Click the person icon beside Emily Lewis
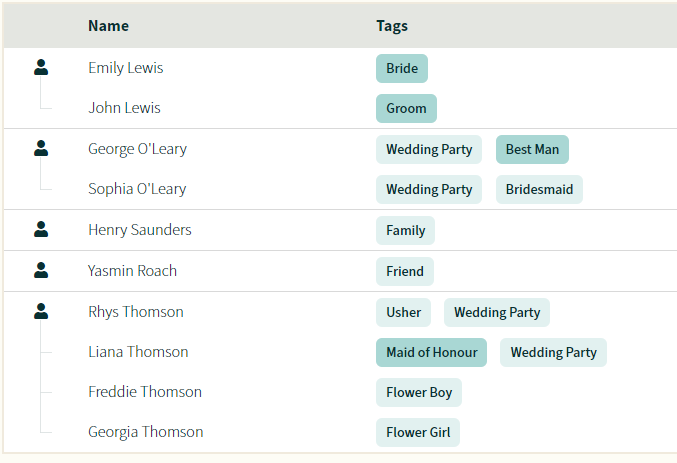The image size is (677, 463). (x=41, y=67)
